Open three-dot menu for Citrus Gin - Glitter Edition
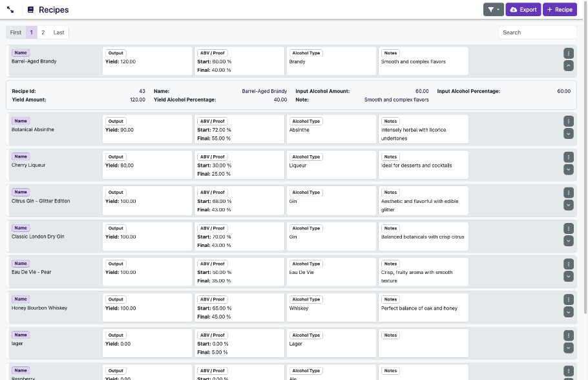This screenshot has height=380, width=588. 569,193
